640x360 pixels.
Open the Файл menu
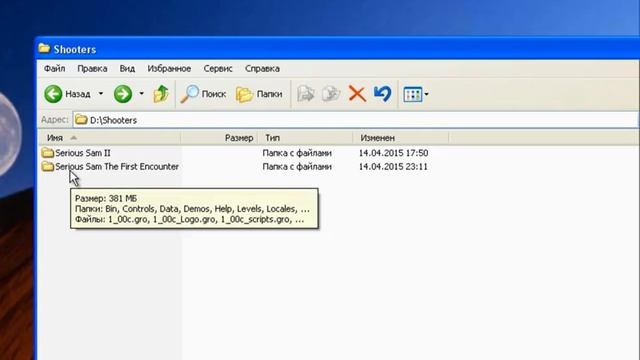(x=55, y=69)
